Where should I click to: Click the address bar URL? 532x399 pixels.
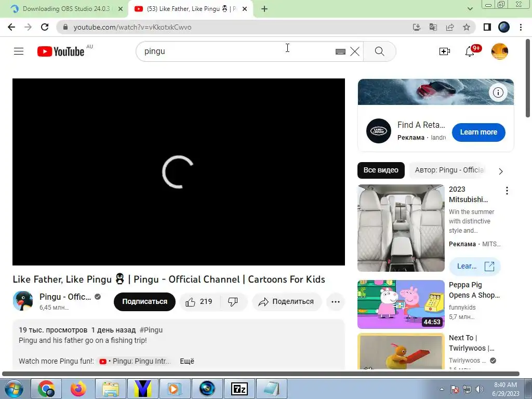point(132,27)
